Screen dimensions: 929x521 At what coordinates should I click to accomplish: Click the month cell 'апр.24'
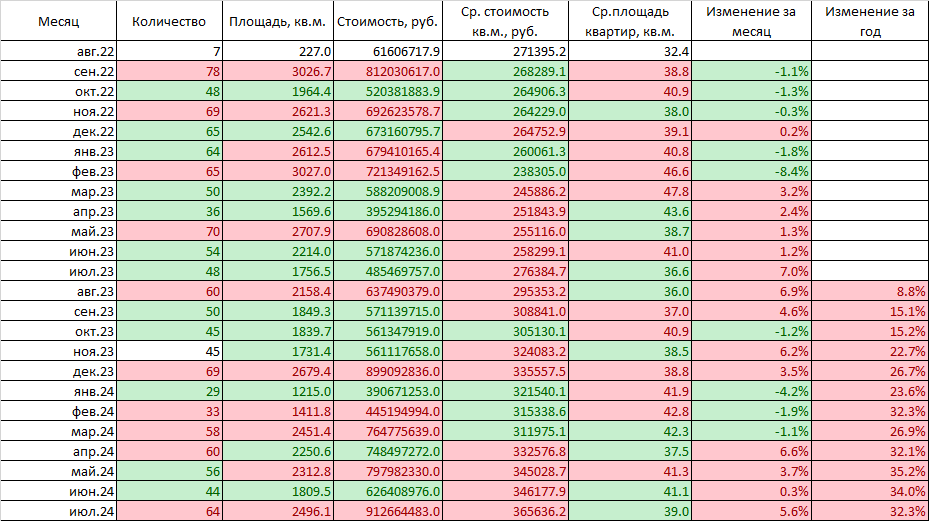point(59,451)
